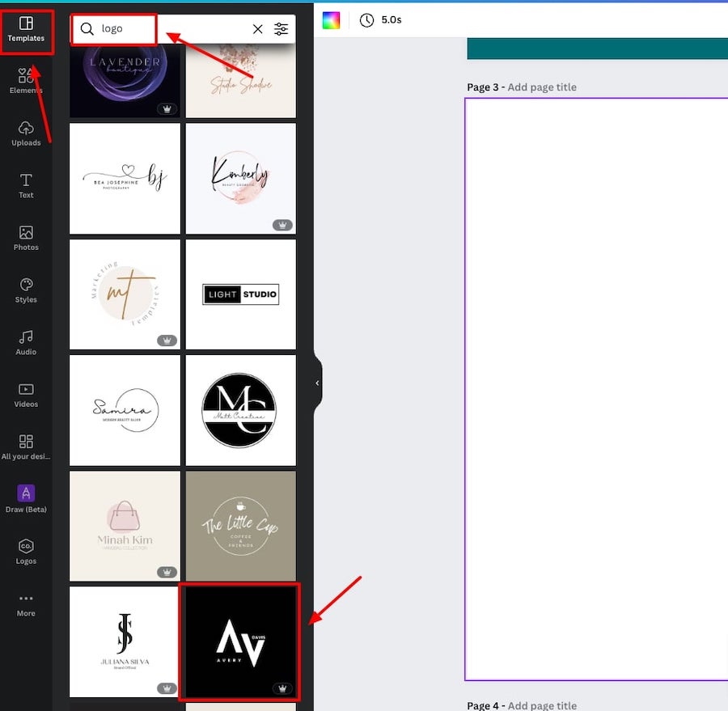Open the Videos panel
The image size is (728, 711).
(26, 395)
